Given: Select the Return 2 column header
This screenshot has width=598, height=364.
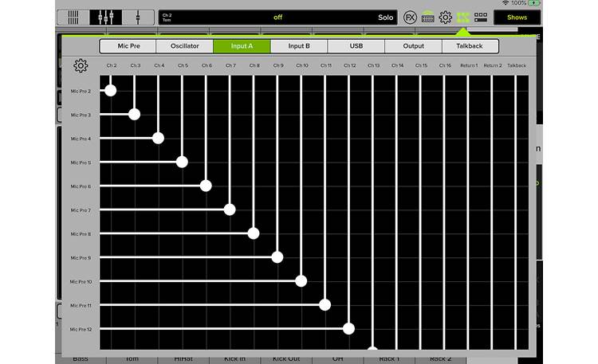Looking at the screenshot, I should [493, 65].
